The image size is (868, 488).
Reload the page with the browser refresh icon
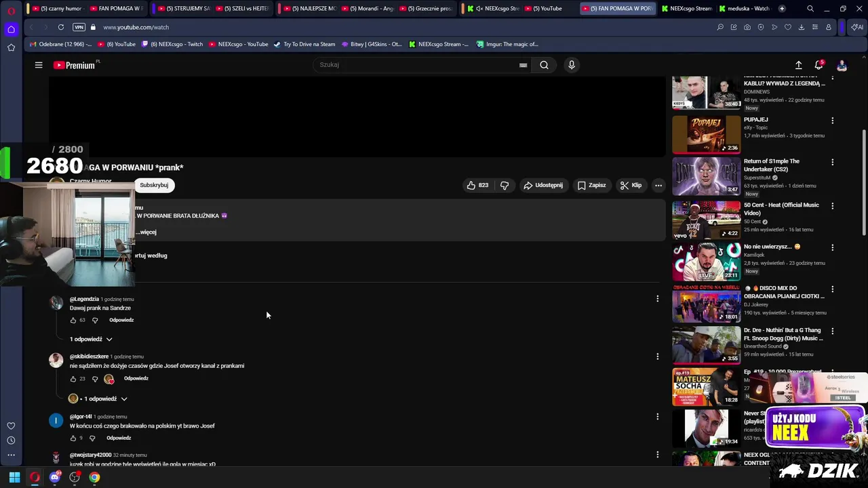pyautogui.click(x=60, y=27)
